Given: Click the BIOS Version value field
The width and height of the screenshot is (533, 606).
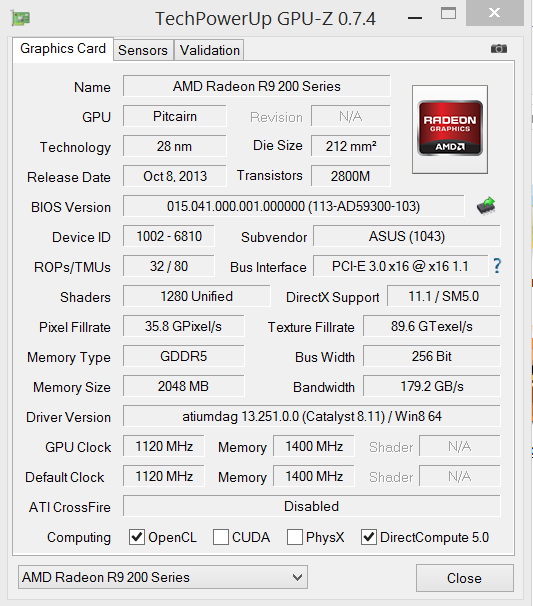Looking at the screenshot, I should pos(293,206).
